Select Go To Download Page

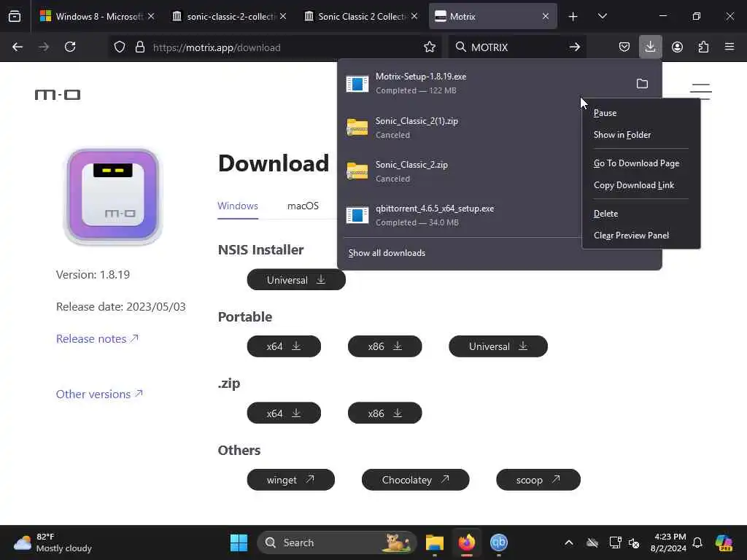[x=641, y=163]
